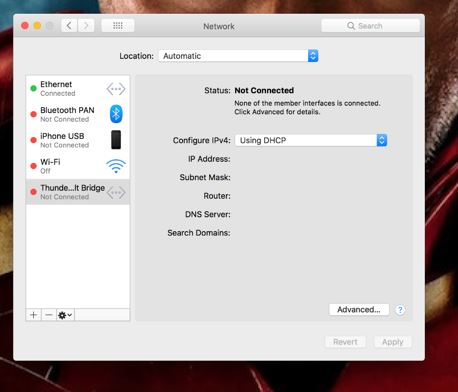Click the red Wi-Fi status dot
Screen dimensions: 458x392
click(x=33, y=166)
